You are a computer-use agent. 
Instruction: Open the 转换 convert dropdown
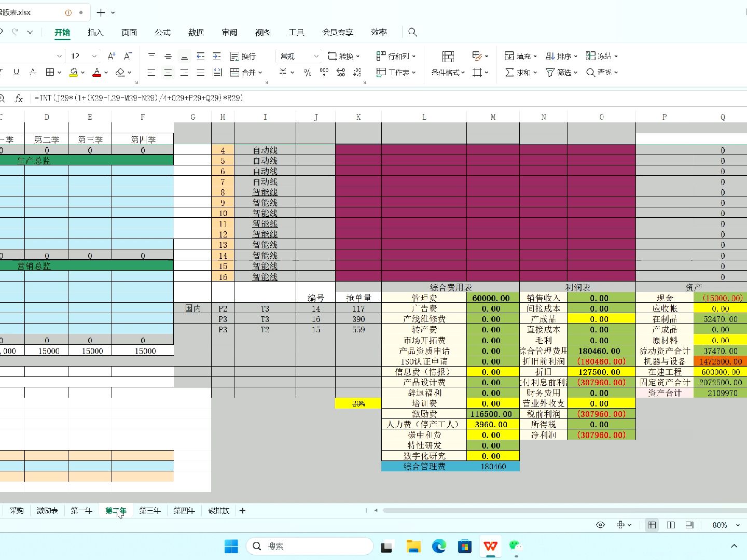coord(343,56)
